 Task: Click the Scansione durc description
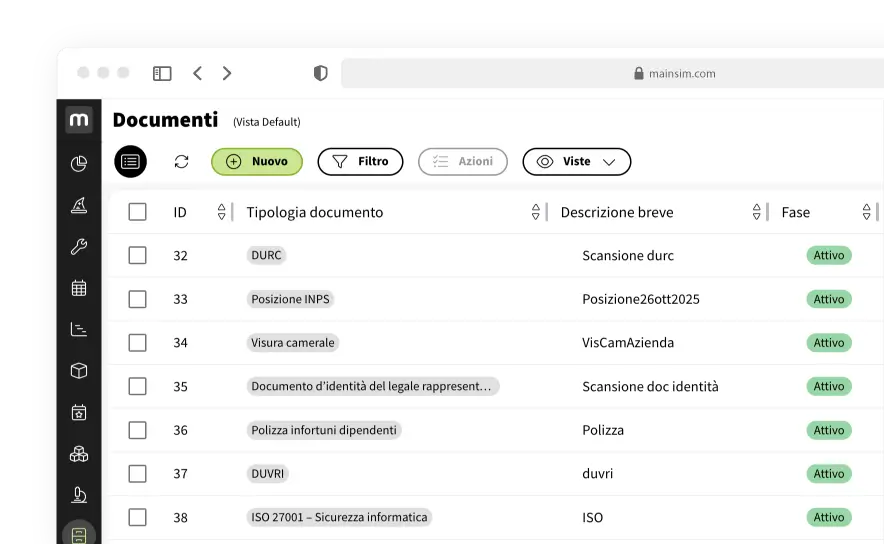[x=628, y=256]
